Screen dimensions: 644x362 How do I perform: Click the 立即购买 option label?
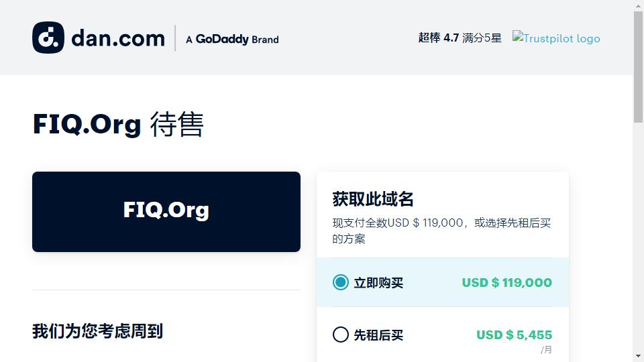pyautogui.click(x=378, y=283)
